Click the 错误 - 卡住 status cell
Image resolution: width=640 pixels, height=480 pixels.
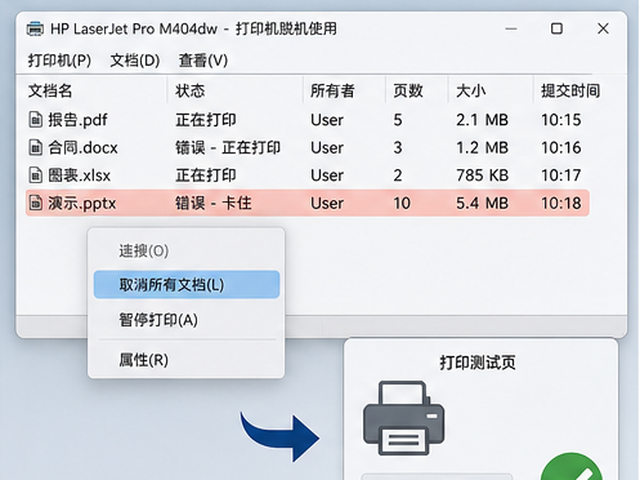(x=213, y=203)
